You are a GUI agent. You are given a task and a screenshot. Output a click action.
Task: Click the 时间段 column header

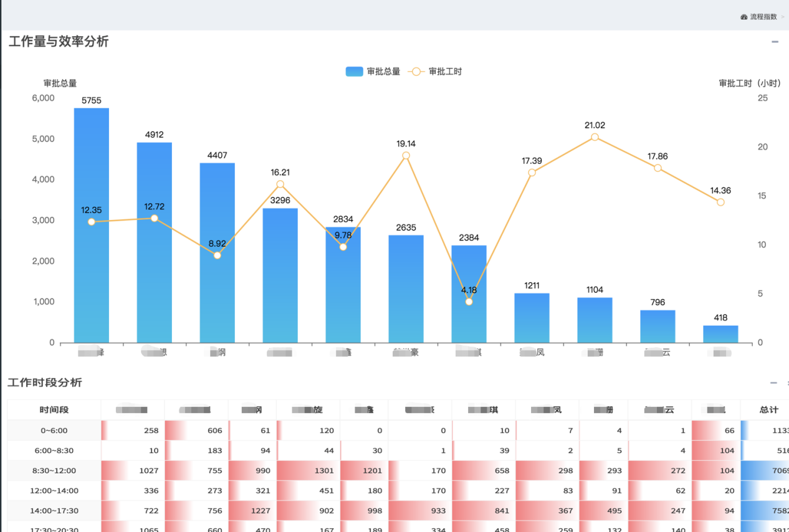pos(54,410)
